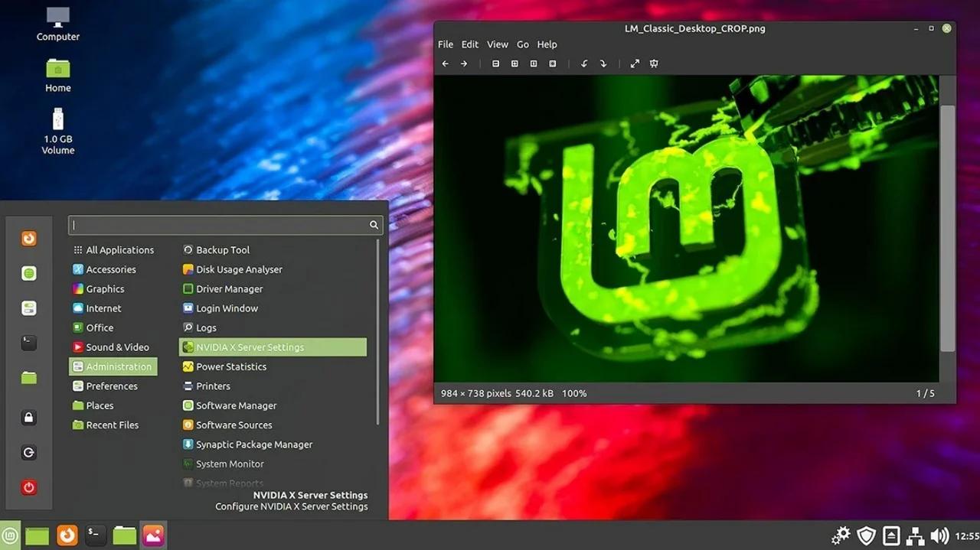
Task: Click the network icon in system tray
Action: [x=916, y=535]
